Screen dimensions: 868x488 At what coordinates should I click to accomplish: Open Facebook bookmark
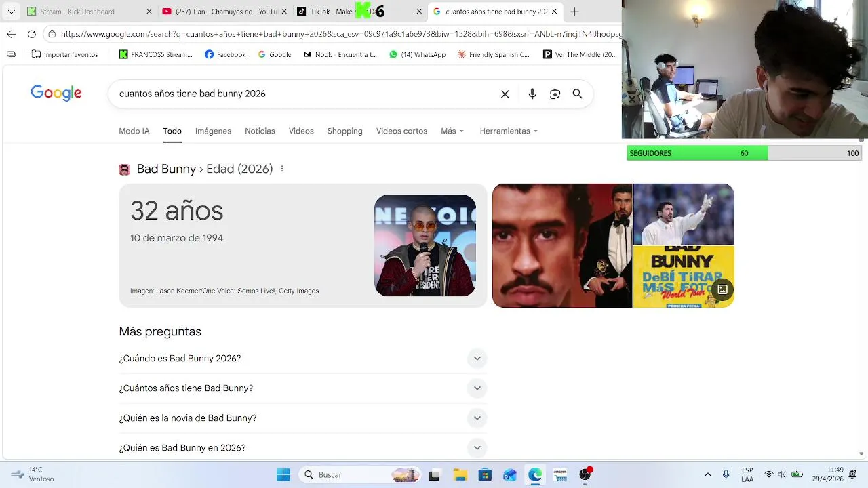pyautogui.click(x=225, y=54)
